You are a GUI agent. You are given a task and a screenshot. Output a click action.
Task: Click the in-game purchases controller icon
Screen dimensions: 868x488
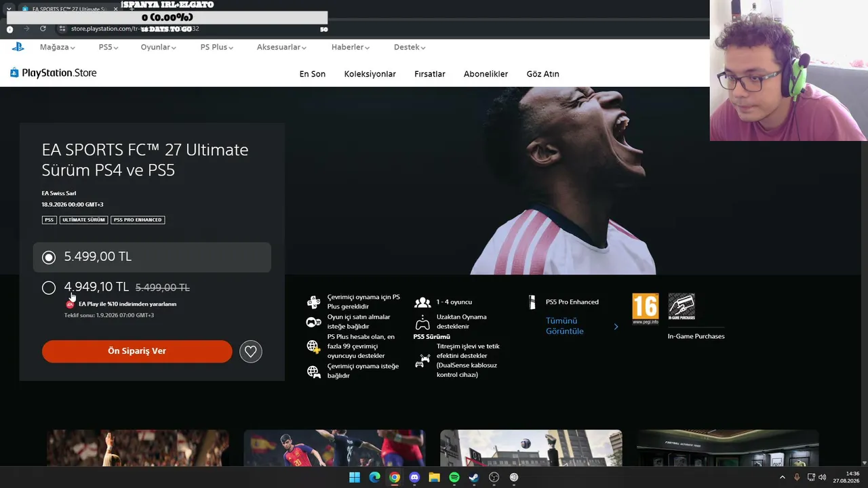point(313,322)
